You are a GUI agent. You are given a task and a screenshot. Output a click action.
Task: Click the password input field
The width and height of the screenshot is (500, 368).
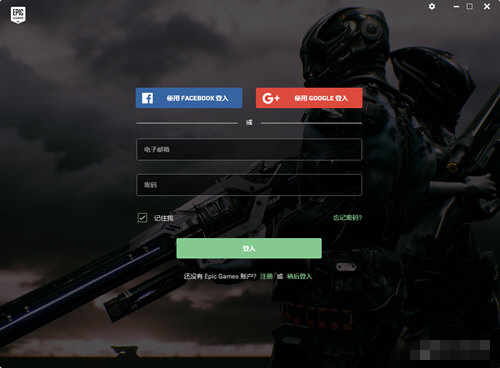pos(249,184)
